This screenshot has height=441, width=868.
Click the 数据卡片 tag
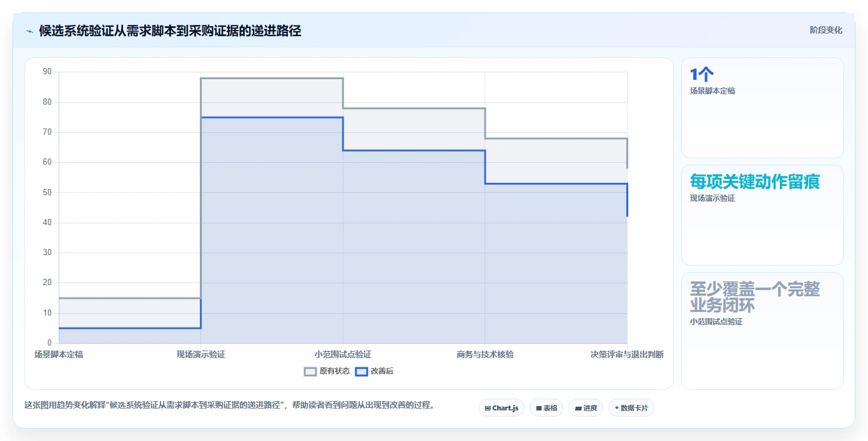[x=631, y=408]
